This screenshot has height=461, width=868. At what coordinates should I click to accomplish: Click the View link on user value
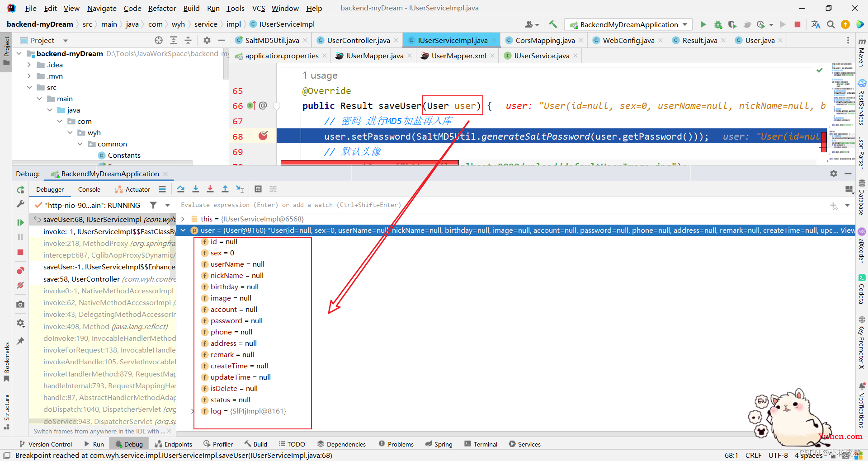pos(847,230)
